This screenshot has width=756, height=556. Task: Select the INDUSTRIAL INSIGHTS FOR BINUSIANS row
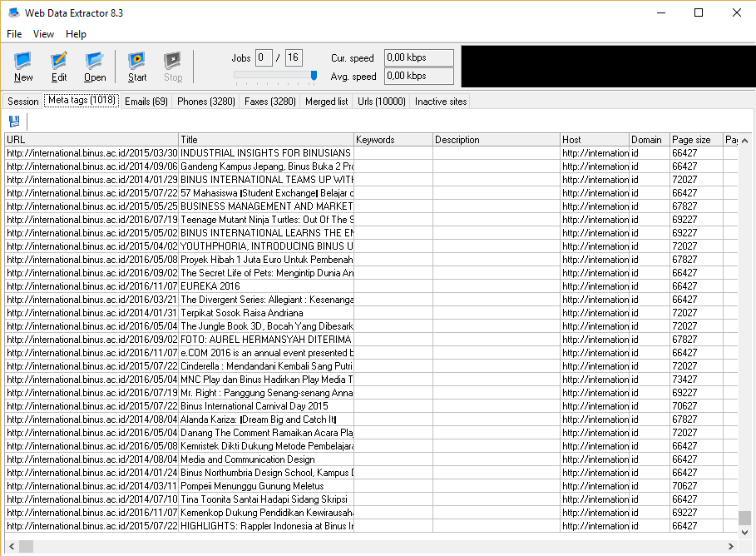371,153
